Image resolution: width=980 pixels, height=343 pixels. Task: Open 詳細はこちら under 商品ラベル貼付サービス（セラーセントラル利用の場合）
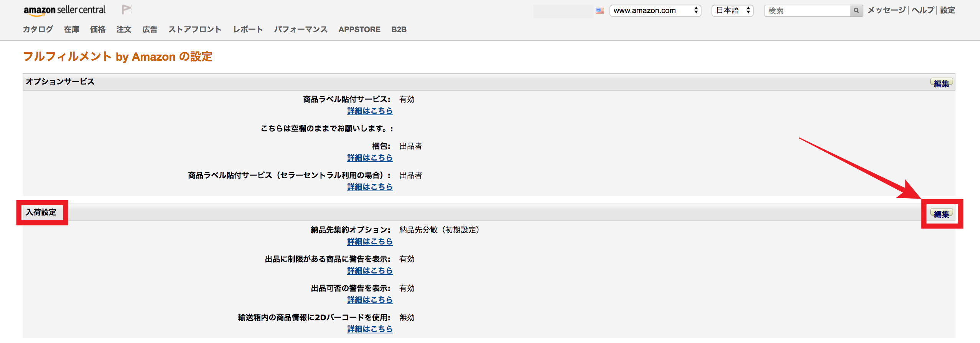pos(370,187)
